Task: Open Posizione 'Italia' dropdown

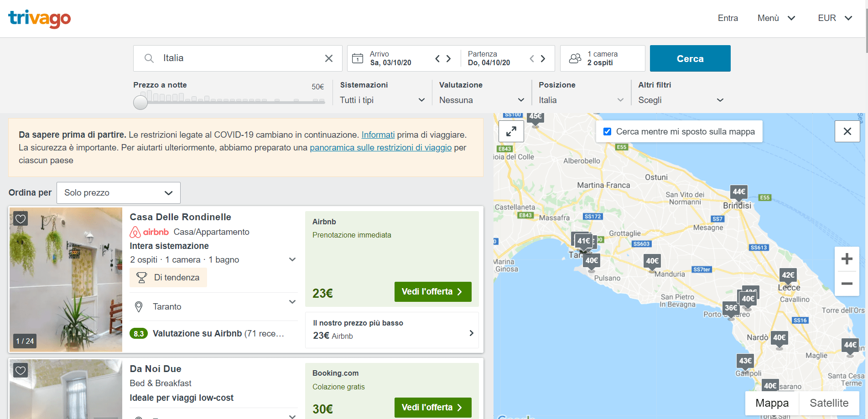Action: pyautogui.click(x=581, y=100)
